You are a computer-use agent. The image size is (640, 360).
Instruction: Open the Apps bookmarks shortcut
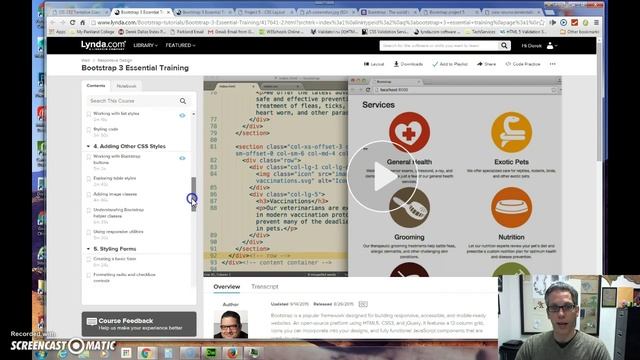(58, 31)
